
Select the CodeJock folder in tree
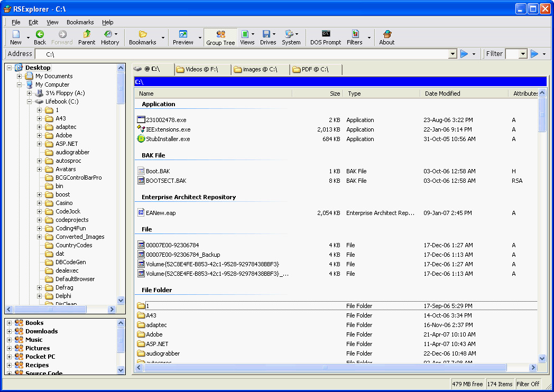[68, 211]
